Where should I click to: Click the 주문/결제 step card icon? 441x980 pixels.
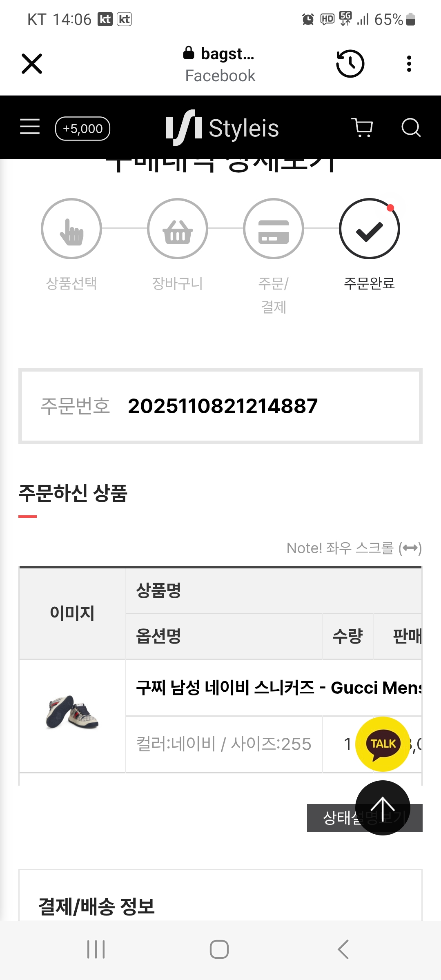[274, 229]
